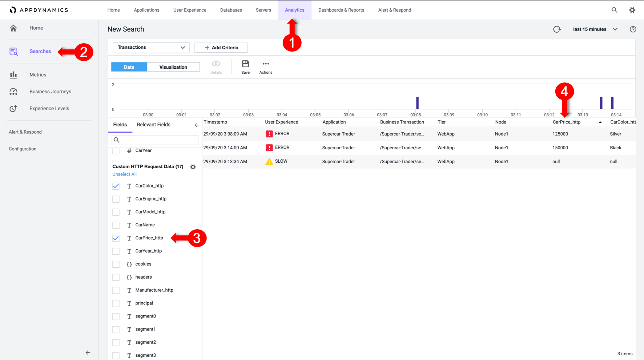Click the Add Criteria button
Screen dimensions: 644x360
[221, 48]
